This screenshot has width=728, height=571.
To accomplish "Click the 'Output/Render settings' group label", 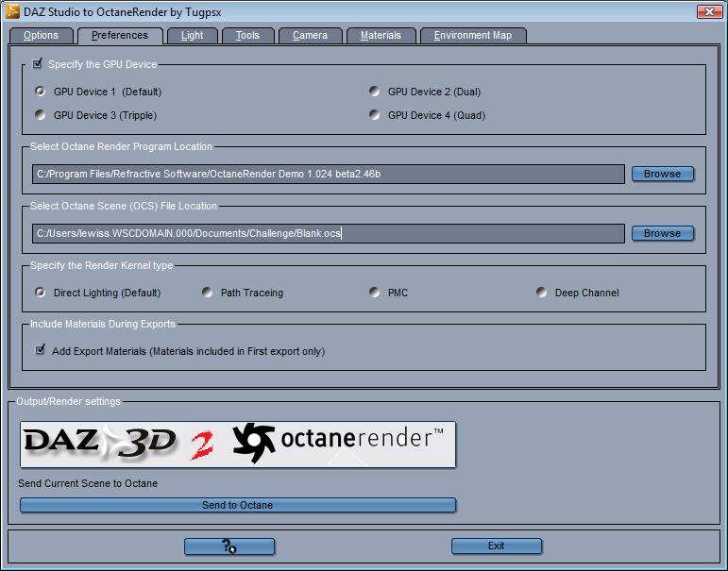I will pos(68,401).
